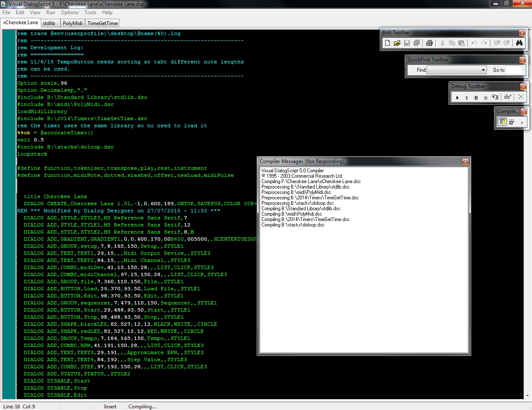Click the binoculars Find icon
Screen dimensions: 532x410
[519, 43]
